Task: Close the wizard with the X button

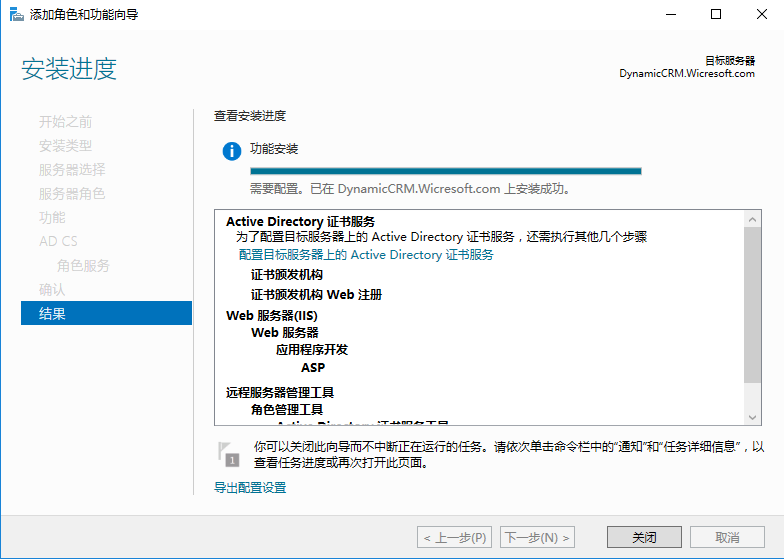Action: [x=762, y=14]
